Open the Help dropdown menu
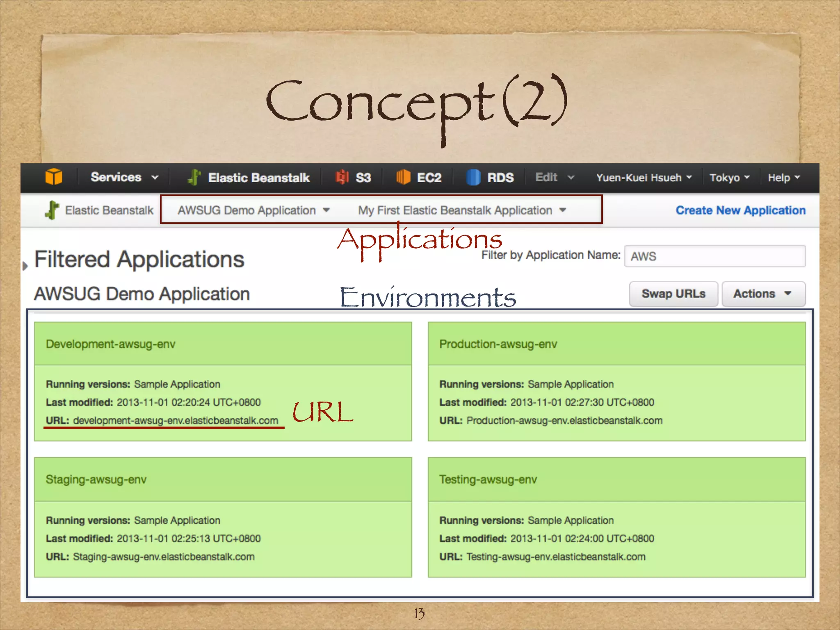The image size is (840, 630). click(x=784, y=178)
